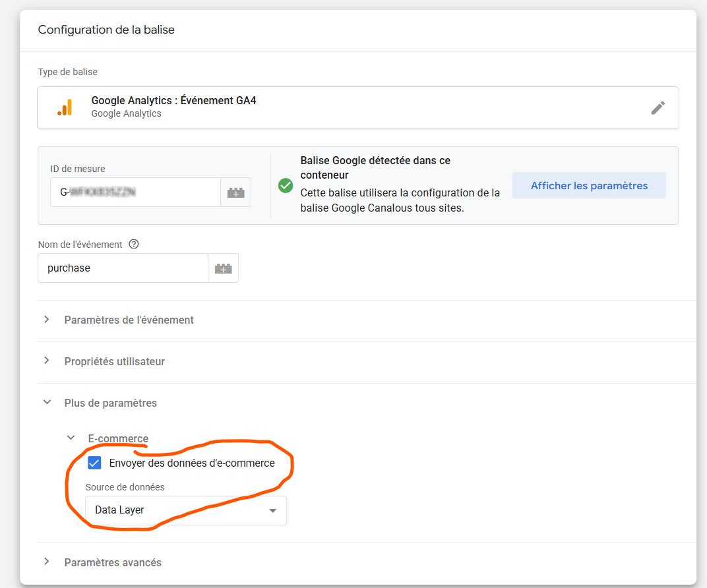Click the Balise Google détectée message text

point(375,167)
